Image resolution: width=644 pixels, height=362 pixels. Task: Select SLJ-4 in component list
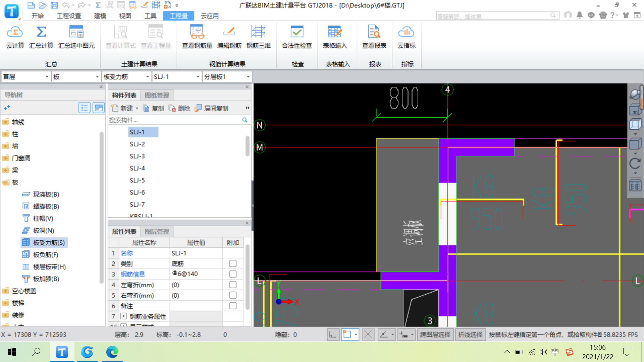coord(137,168)
